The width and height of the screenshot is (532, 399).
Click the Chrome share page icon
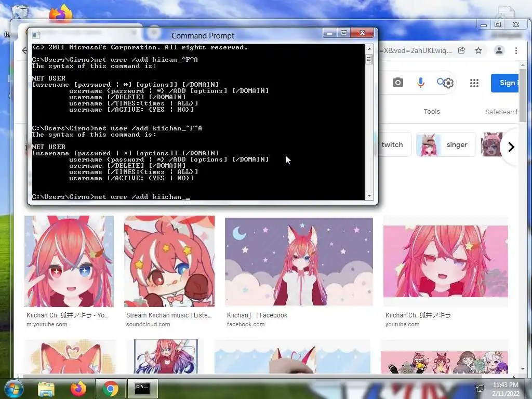tap(461, 50)
